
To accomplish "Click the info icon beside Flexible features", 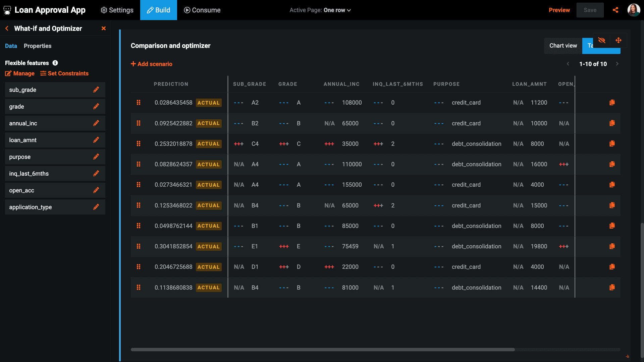I will (55, 63).
